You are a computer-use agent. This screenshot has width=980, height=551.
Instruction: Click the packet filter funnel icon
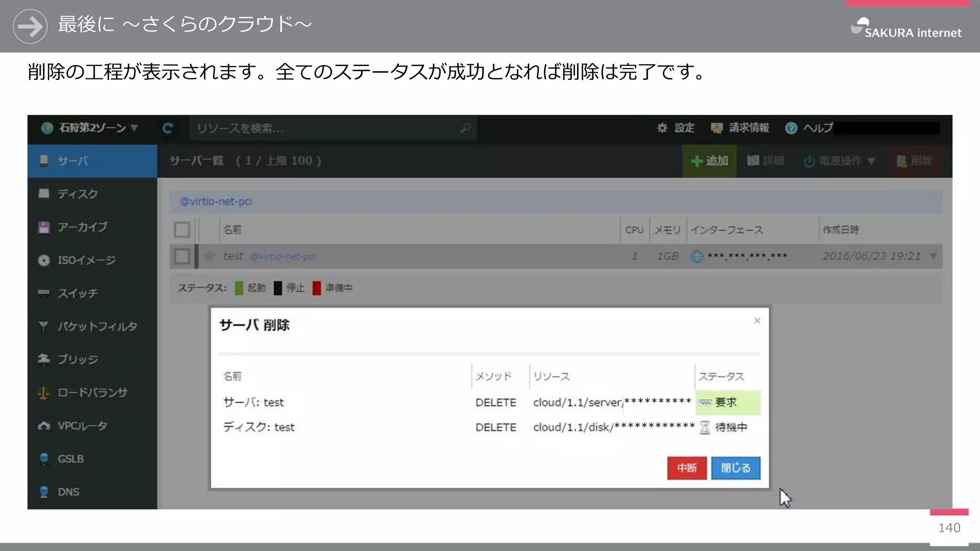pos(44,326)
